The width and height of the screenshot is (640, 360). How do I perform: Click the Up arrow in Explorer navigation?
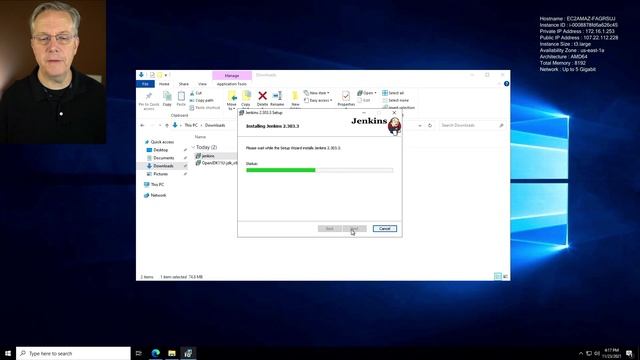click(x=167, y=125)
